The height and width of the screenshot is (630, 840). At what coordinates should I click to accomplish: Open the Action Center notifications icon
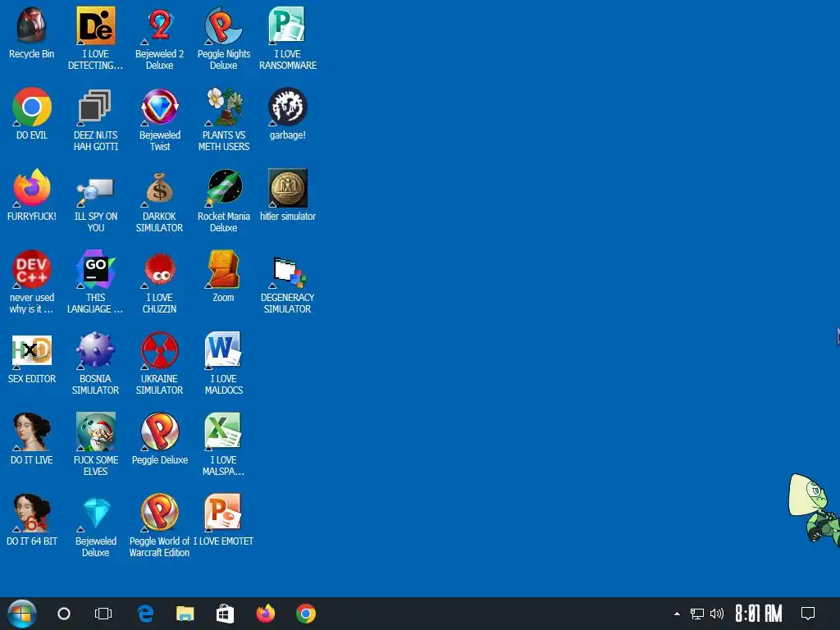pos(808,614)
